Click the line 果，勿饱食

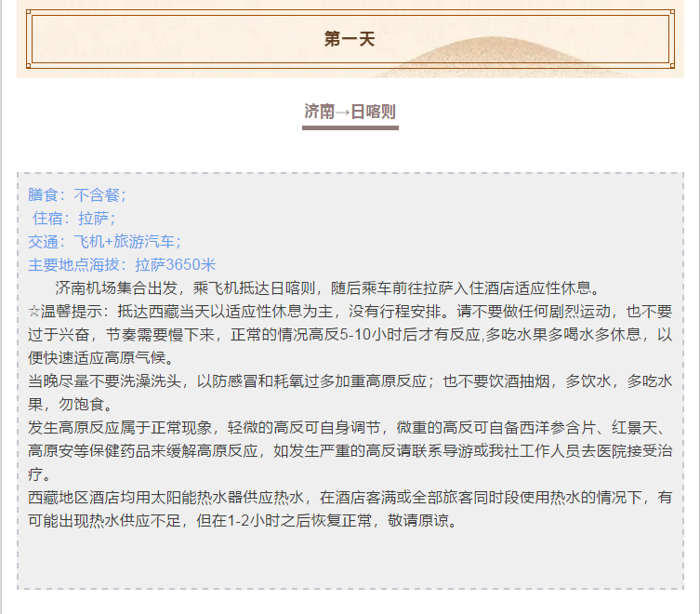tap(71, 405)
